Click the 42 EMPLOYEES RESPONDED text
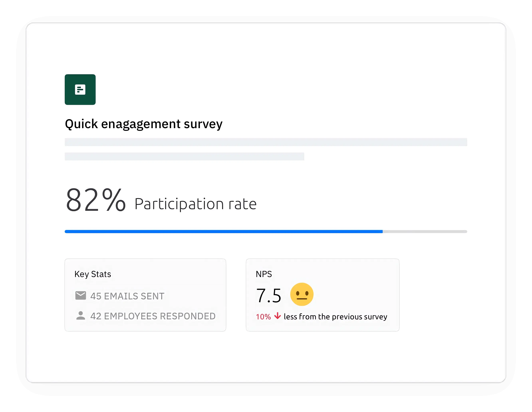The width and height of the screenshot is (532, 412). [153, 316]
